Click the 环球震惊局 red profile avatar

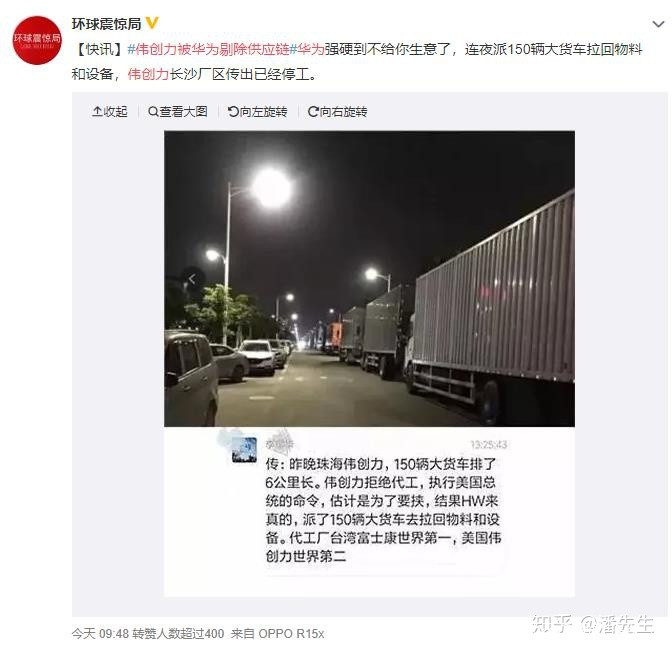pos(37,40)
